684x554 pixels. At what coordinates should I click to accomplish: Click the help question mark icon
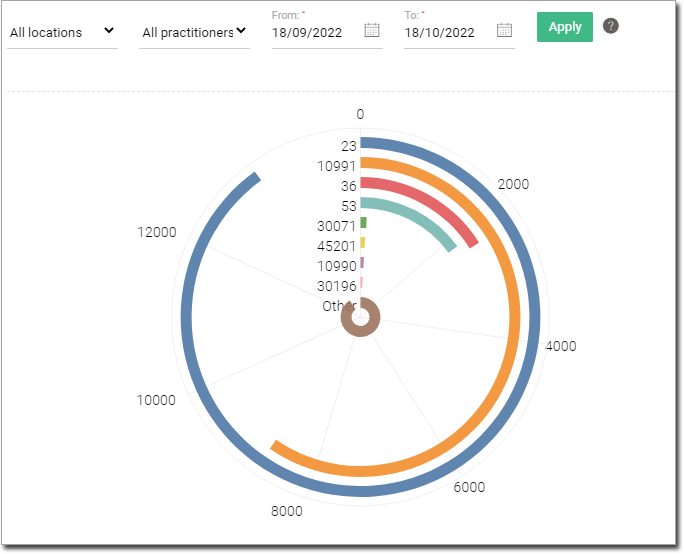(x=611, y=26)
